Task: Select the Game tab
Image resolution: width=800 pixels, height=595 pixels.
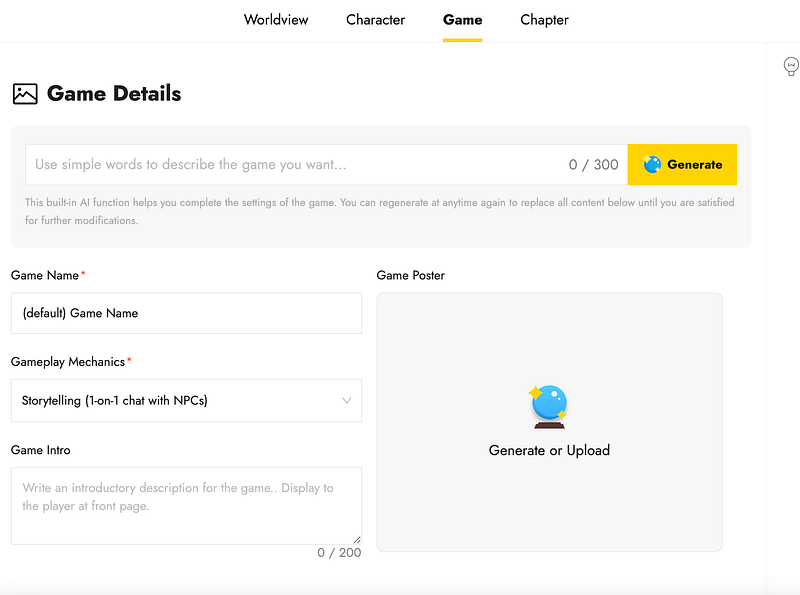Action: (x=462, y=20)
